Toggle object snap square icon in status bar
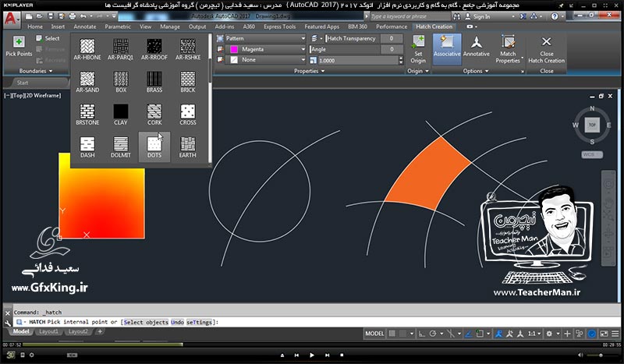Screen dimensions: 624x364 point(480,334)
